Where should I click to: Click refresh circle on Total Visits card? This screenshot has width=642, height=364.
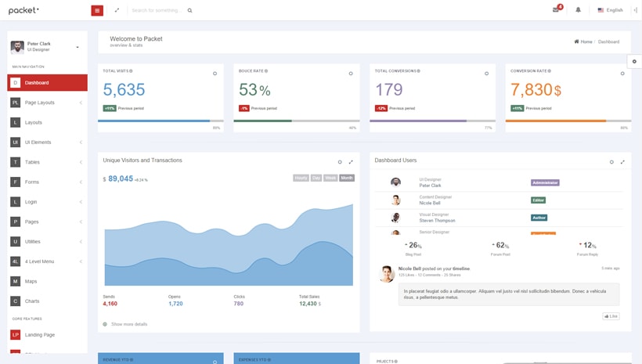[x=215, y=74]
